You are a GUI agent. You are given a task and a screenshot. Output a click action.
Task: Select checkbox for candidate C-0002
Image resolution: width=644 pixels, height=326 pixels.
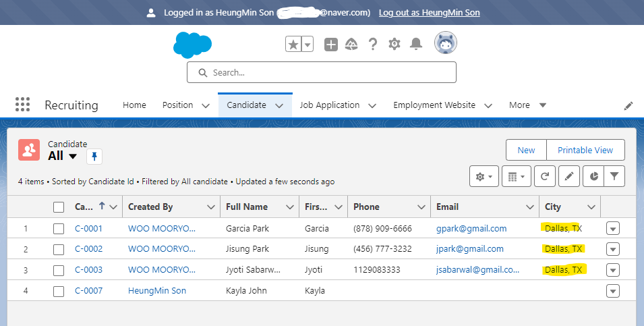point(59,249)
